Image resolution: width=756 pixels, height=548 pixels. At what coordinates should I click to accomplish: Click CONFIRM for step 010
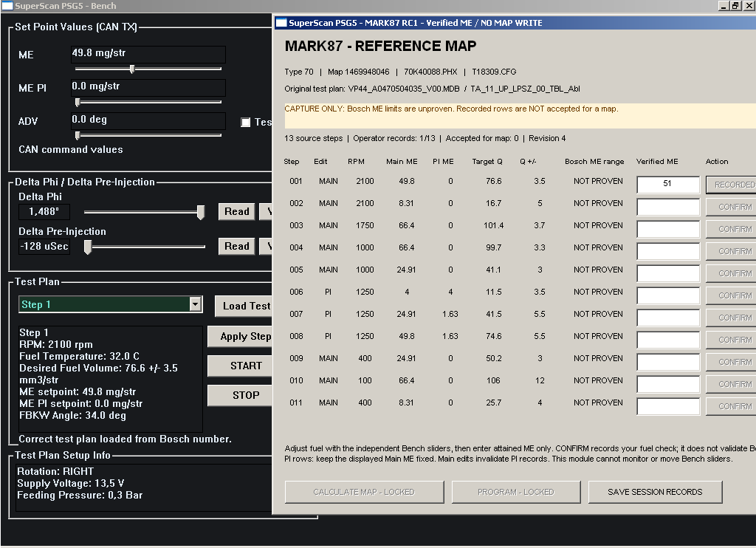tap(732, 385)
